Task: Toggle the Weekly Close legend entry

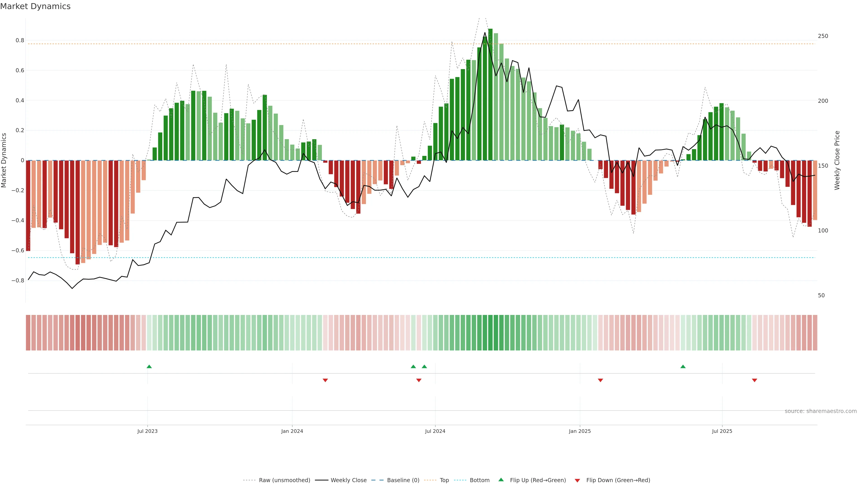Action: [348, 480]
